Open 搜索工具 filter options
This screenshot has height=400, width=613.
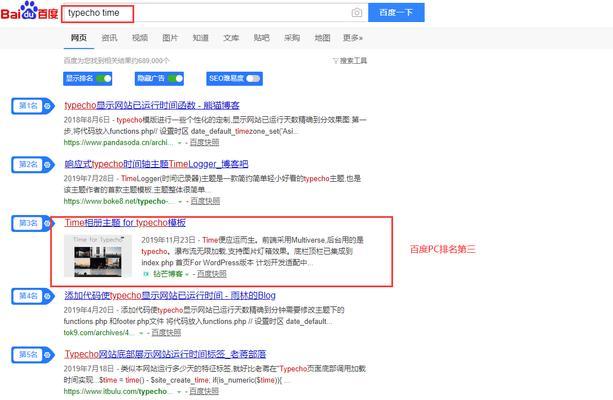pyautogui.click(x=350, y=61)
